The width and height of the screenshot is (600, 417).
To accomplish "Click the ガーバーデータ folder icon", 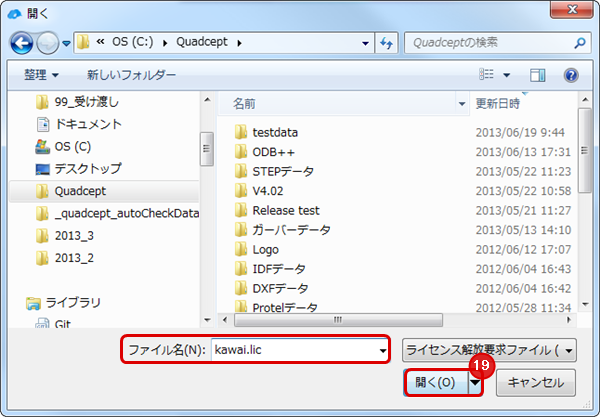I will (x=241, y=230).
